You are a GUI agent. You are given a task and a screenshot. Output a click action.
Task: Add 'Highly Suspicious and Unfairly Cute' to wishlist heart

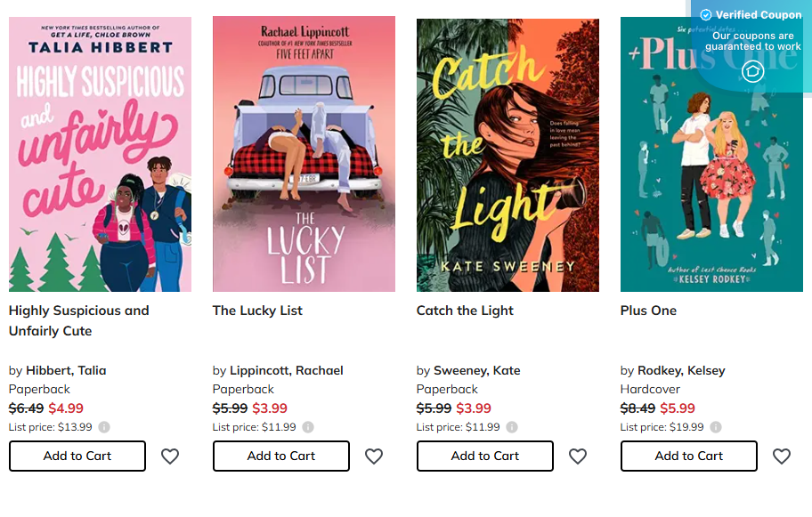(x=170, y=456)
